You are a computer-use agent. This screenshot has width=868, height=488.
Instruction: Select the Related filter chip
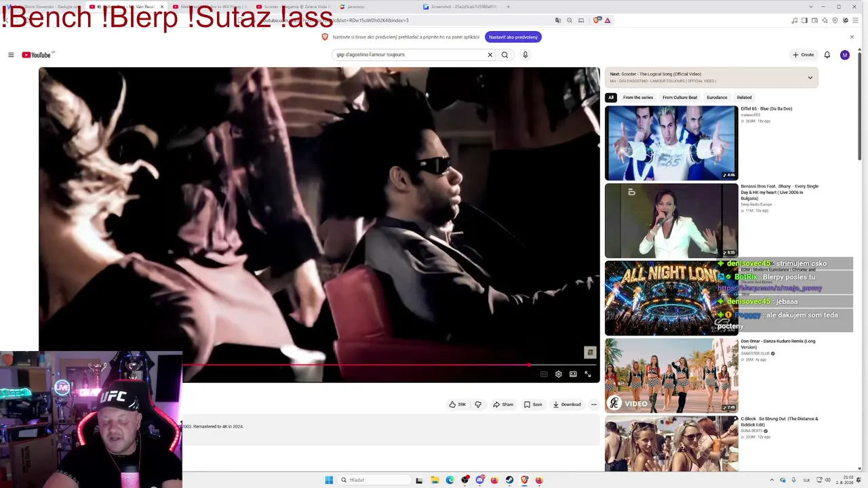click(x=744, y=98)
